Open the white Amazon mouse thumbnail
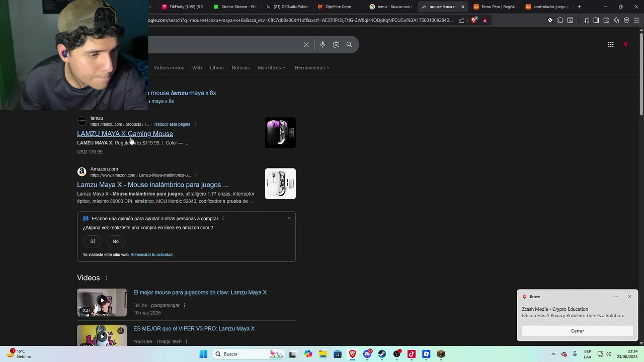644x362 pixels. point(280,184)
